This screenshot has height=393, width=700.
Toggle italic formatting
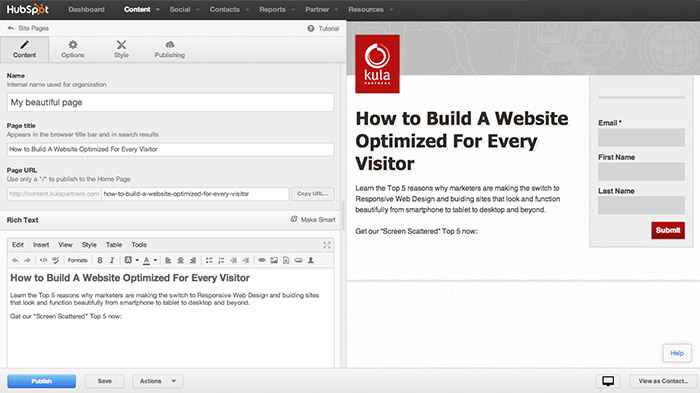click(x=112, y=260)
